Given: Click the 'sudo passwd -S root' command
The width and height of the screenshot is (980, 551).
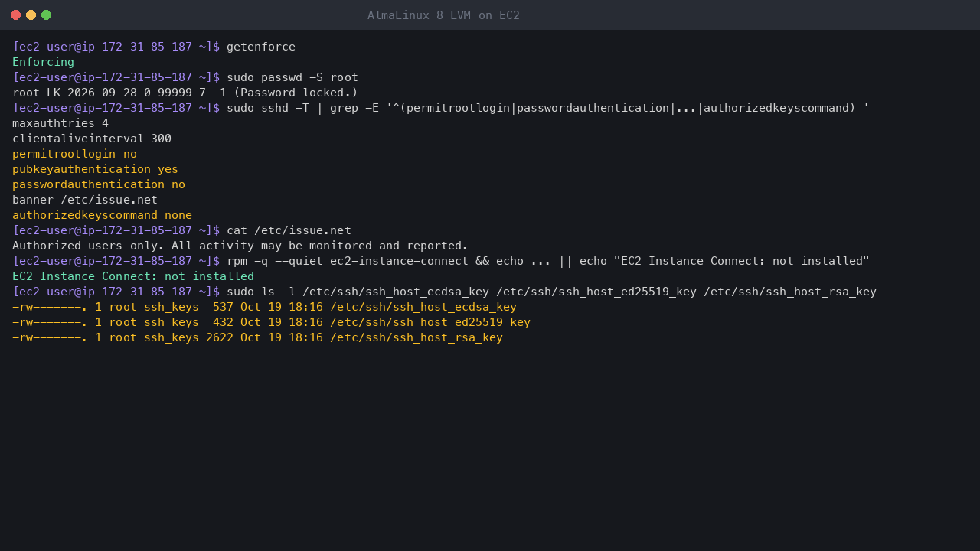Looking at the screenshot, I should (292, 77).
